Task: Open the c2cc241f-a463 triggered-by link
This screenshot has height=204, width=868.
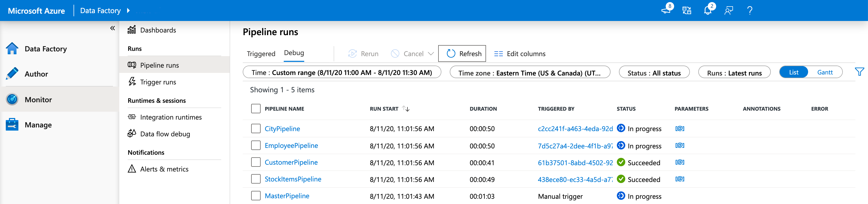Action: point(575,128)
